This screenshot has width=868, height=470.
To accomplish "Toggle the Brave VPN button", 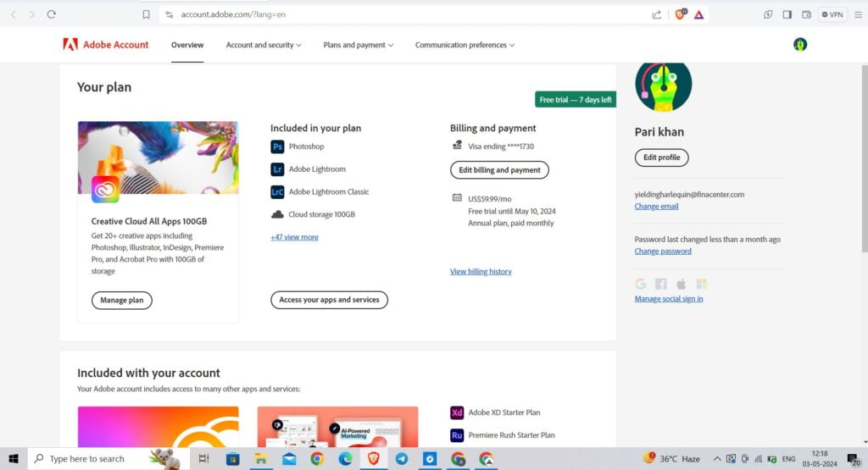I will coord(832,14).
